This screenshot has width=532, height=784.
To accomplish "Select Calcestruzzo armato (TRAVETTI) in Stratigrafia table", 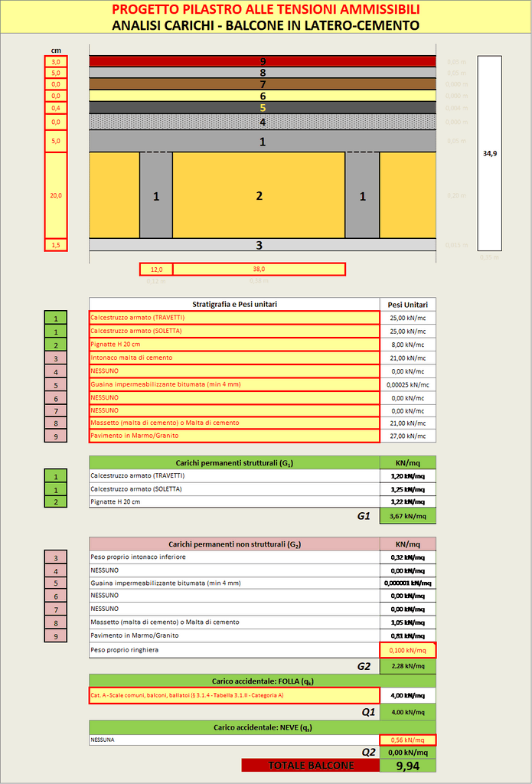I will [x=234, y=318].
